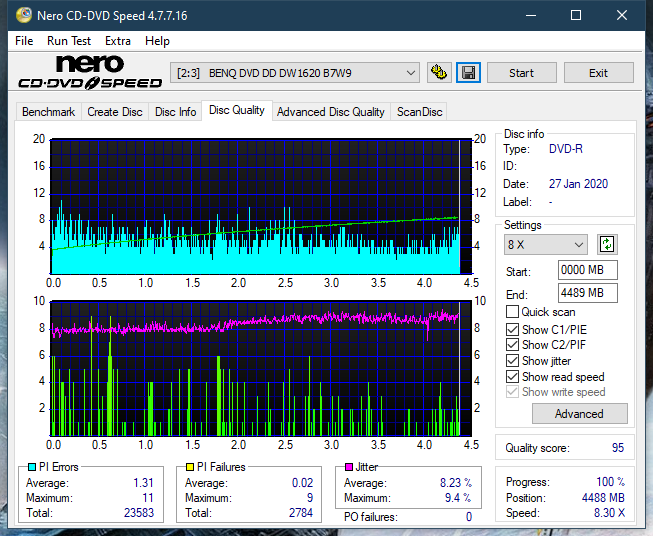Click the yellow PI Failures color swatch
653x536 pixels.
[x=190, y=467]
